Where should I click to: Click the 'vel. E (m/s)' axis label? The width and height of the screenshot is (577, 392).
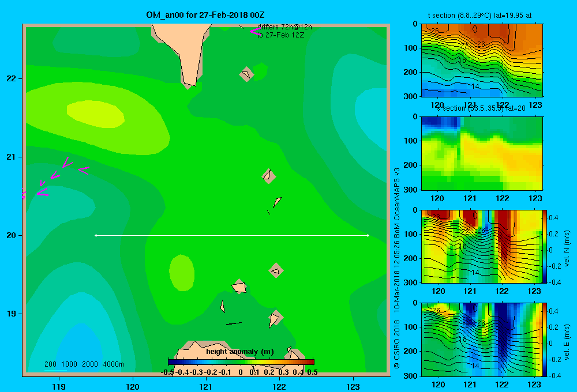click(x=567, y=342)
